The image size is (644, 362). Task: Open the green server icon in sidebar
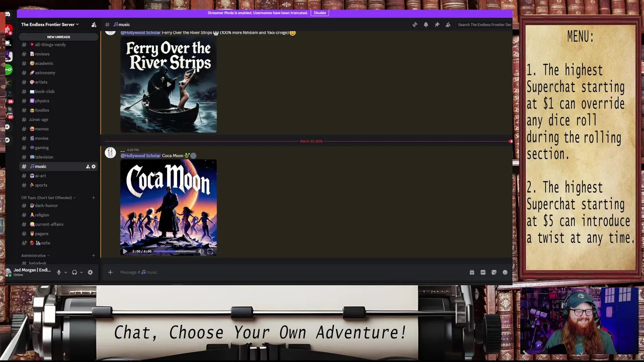tap(8, 69)
